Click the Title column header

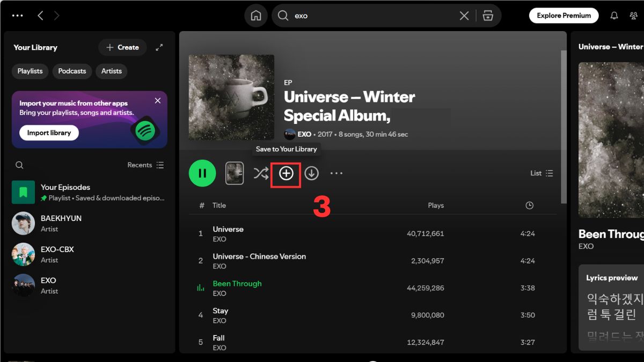point(219,205)
